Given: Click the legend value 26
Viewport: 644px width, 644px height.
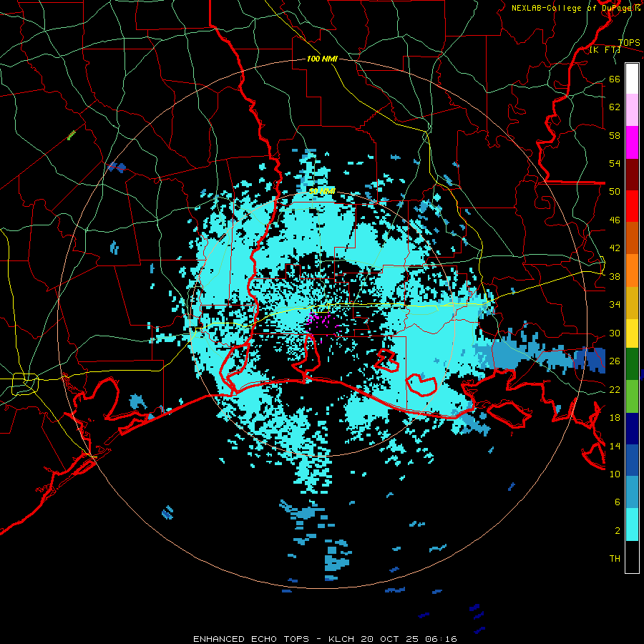Looking at the screenshot, I should tap(615, 361).
